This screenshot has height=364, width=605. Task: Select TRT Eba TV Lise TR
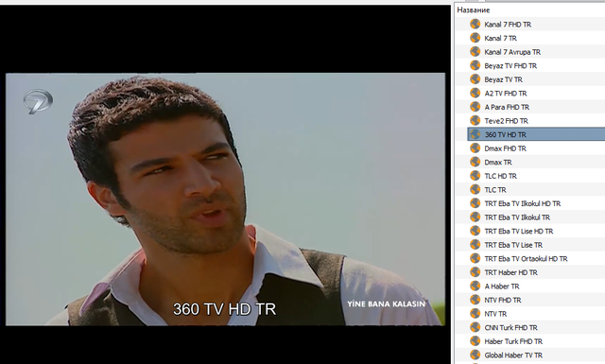click(x=513, y=245)
